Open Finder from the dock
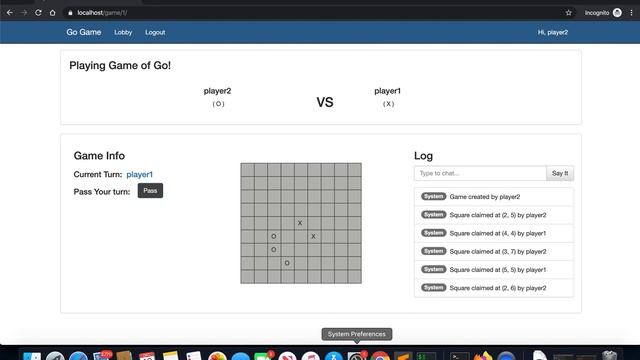The height and width of the screenshot is (360, 640). pyautogui.click(x=32, y=355)
